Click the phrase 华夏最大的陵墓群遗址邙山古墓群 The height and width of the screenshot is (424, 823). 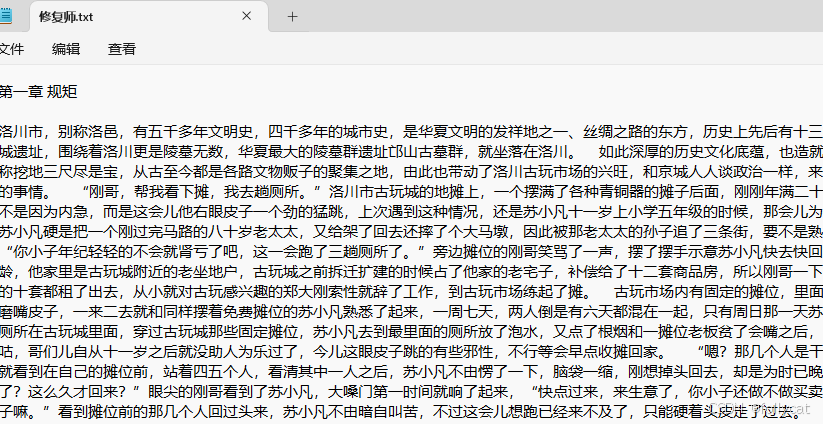351,152
